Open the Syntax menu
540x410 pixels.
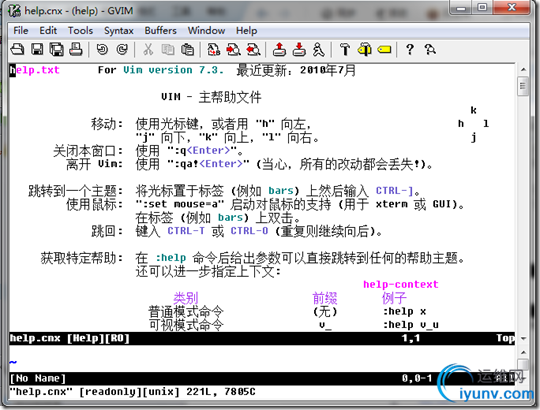[119, 31]
